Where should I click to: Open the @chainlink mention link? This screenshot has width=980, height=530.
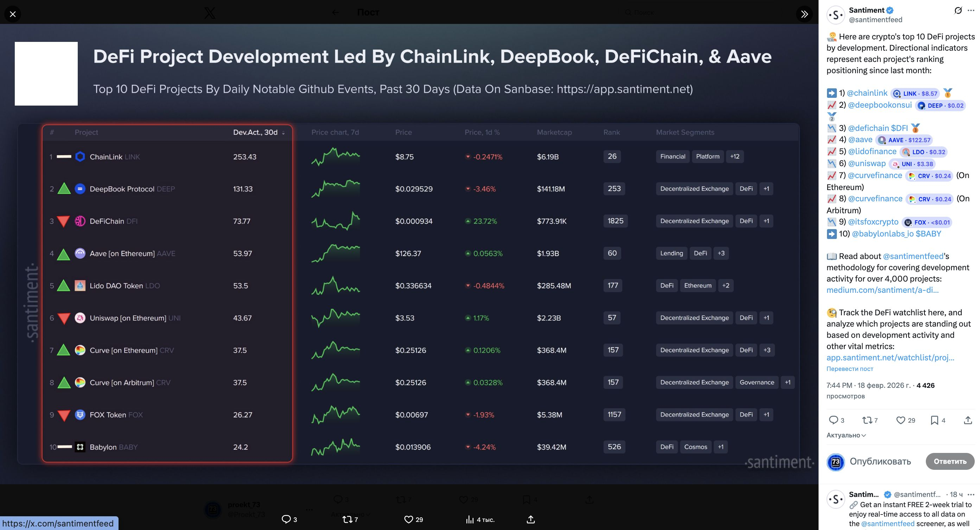pyautogui.click(x=867, y=93)
